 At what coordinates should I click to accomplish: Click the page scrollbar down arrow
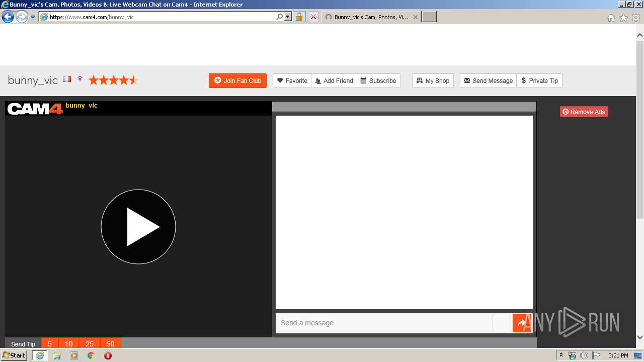point(640,337)
